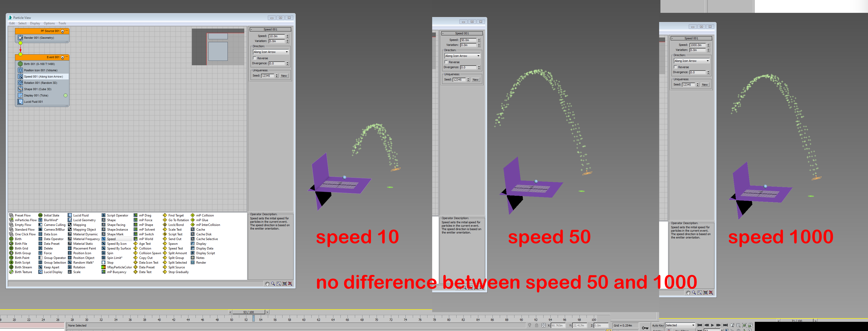Click the Lucid Fluid 001 operator icon
Viewport: 868px width, 331px height.
point(20,102)
